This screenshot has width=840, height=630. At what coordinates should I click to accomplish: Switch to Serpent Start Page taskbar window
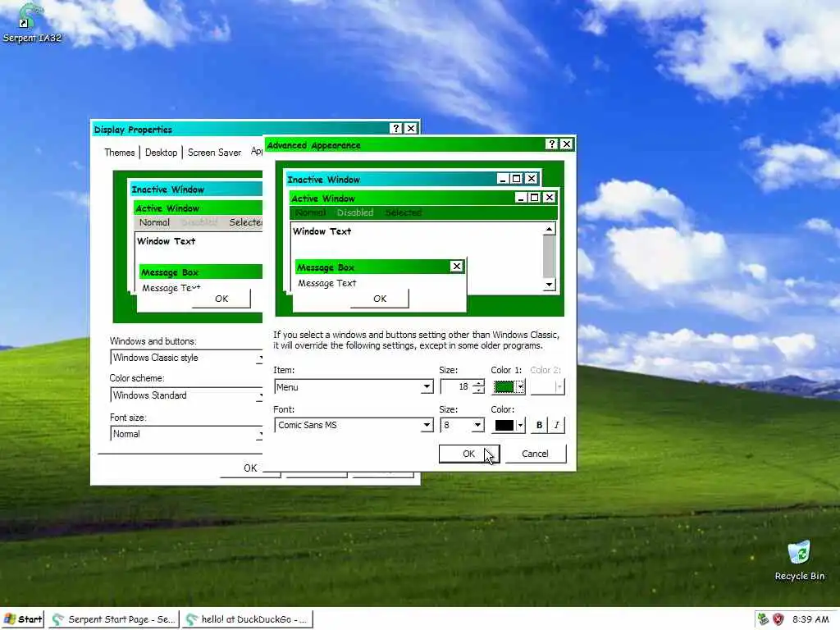coord(114,619)
